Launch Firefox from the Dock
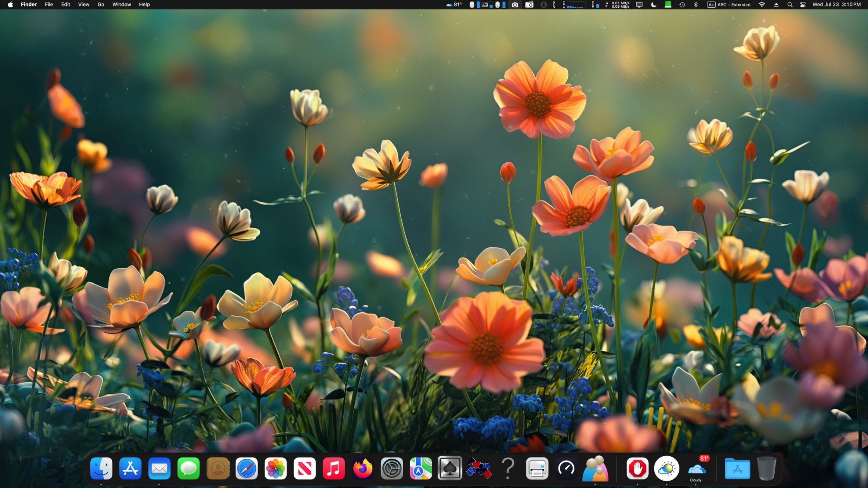The image size is (868, 488). click(363, 468)
